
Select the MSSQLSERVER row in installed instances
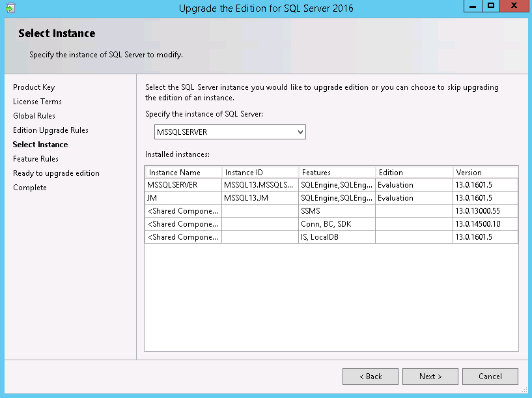(x=182, y=184)
